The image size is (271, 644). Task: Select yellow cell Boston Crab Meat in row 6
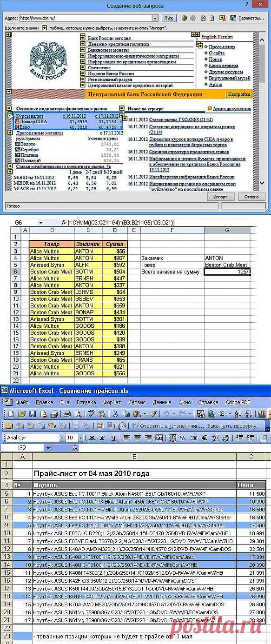(x=51, y=272)
